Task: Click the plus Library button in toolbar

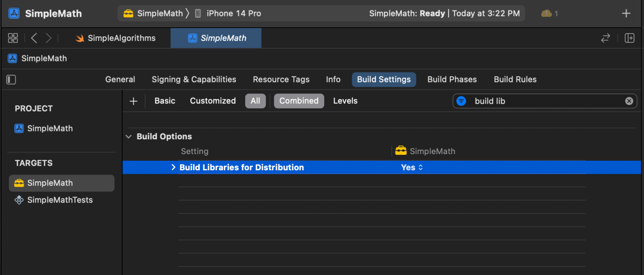Action: 626,13
